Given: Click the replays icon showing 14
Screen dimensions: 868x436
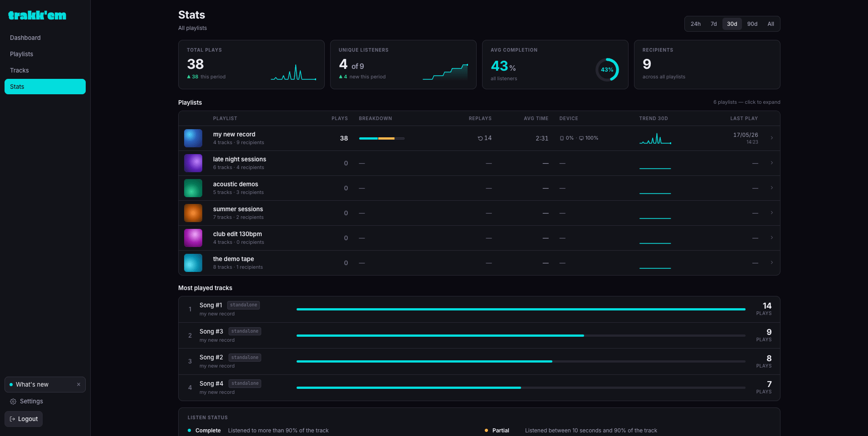Looking at the screenshot, I should pos(480,138).
